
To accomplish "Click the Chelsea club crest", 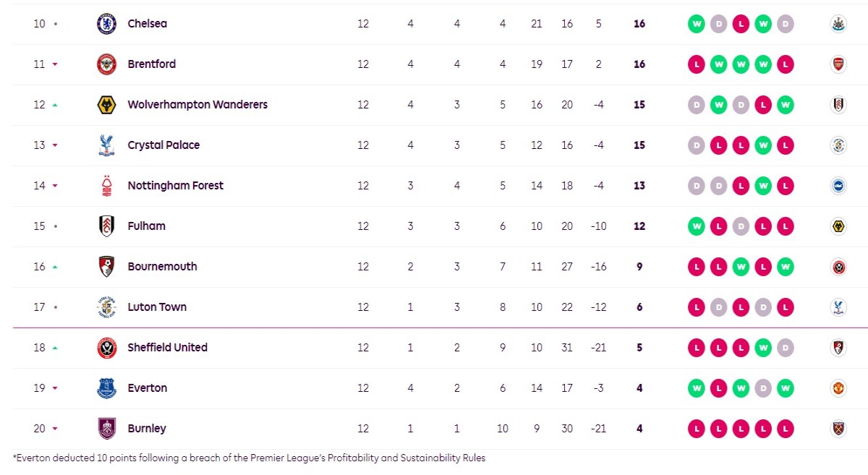I will [106, 24].
